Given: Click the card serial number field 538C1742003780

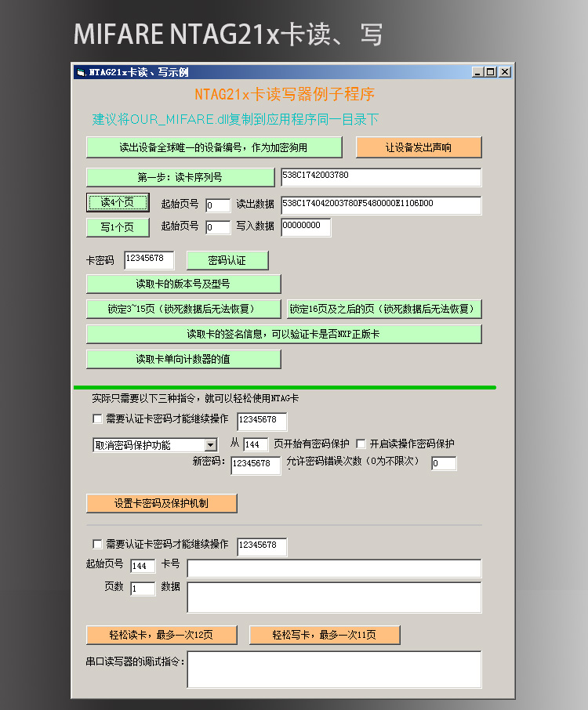Looking at the screenshot, I should [381, 176].
